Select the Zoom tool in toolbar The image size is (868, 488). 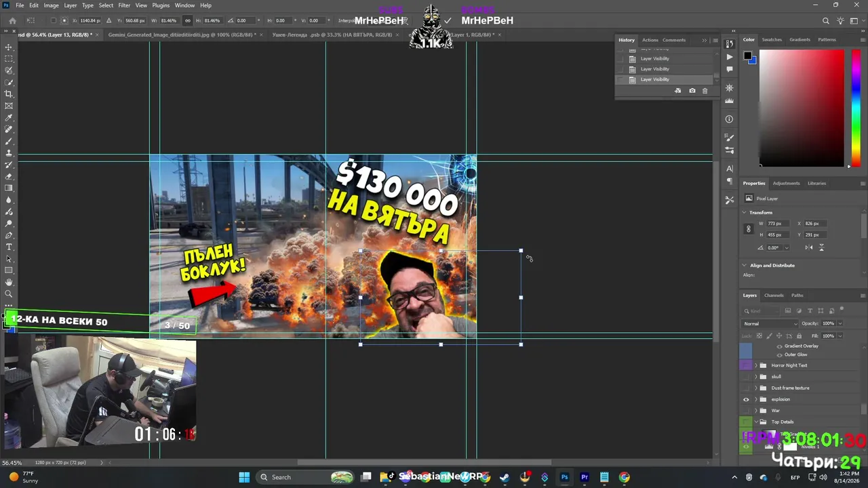9,293
